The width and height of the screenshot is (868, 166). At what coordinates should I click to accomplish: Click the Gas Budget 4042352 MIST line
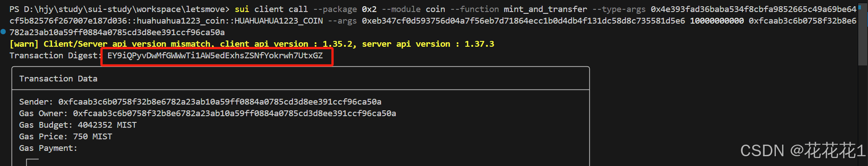point(78,125)
